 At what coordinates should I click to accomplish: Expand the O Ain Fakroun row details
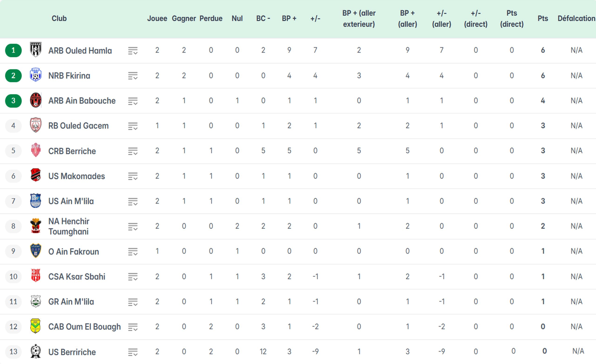(x=132, y=252)
